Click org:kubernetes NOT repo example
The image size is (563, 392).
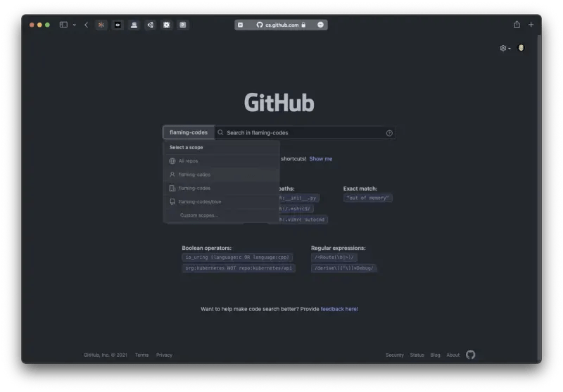(239, 268)
